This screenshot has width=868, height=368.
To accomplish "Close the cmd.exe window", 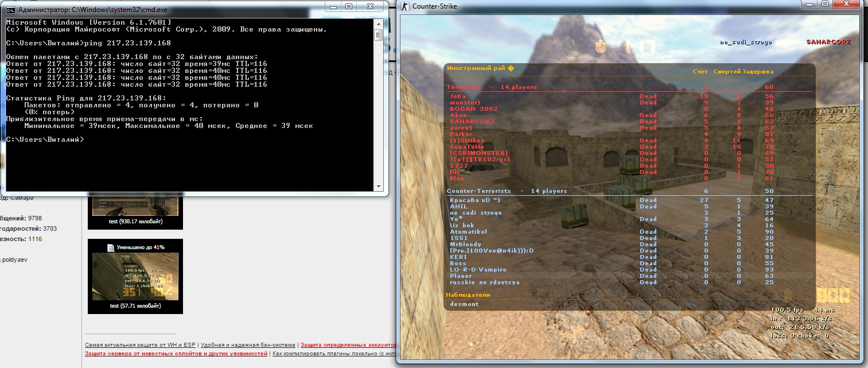I will pyautogui.click(x=371, y=6).
